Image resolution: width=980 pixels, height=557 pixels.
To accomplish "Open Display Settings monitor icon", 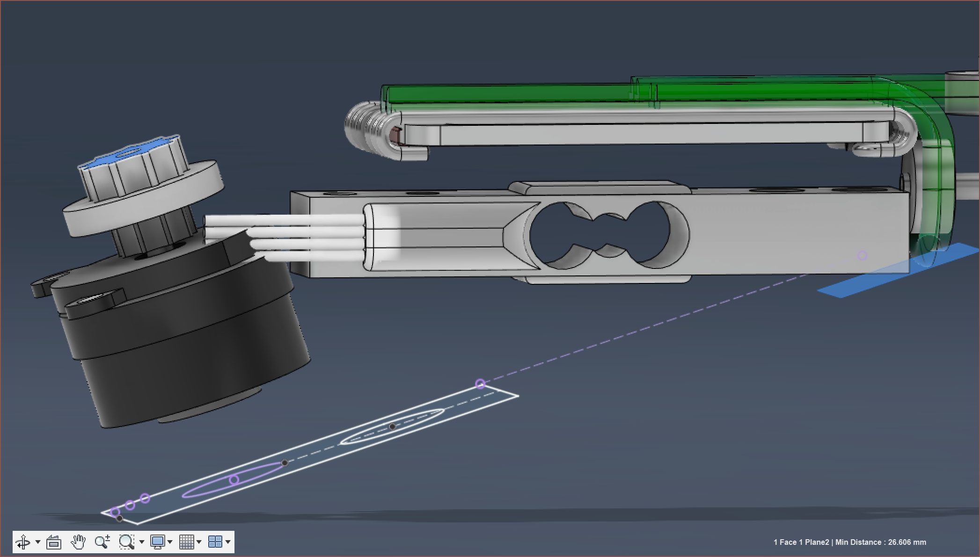I will (157, 542).
